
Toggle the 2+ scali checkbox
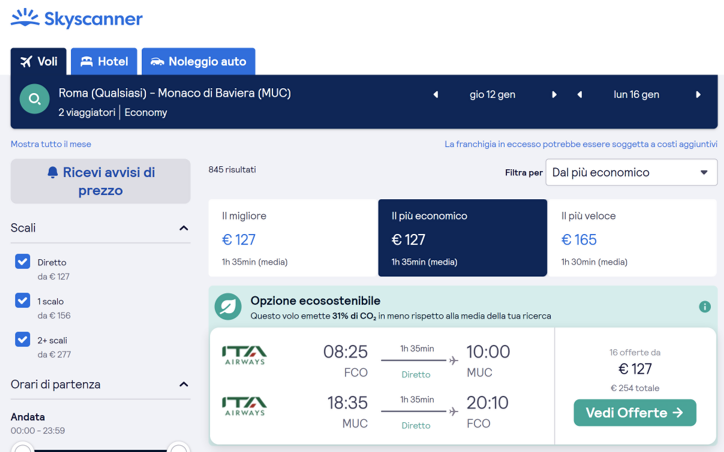(x=23, y=339)
